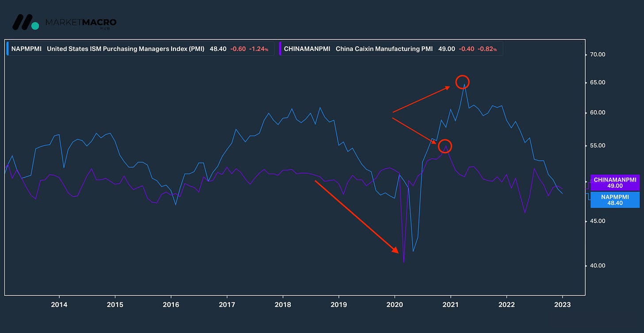This screenshot has width=644, height=333.
Task: Select the CHINAMANPMI price label on right axis
Action: pos(615,182)
